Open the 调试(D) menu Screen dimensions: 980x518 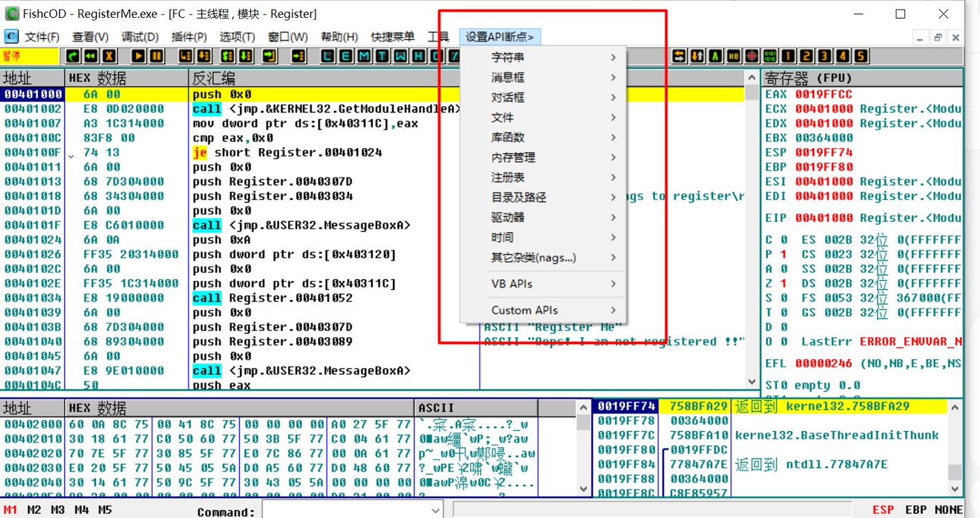pos(140,37)
